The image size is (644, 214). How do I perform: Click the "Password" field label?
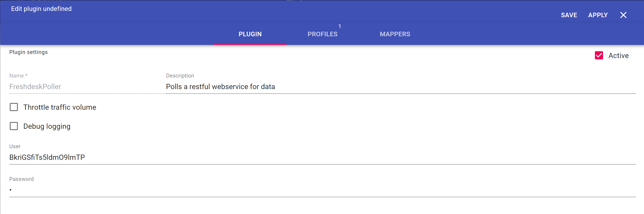click(21, 179)
